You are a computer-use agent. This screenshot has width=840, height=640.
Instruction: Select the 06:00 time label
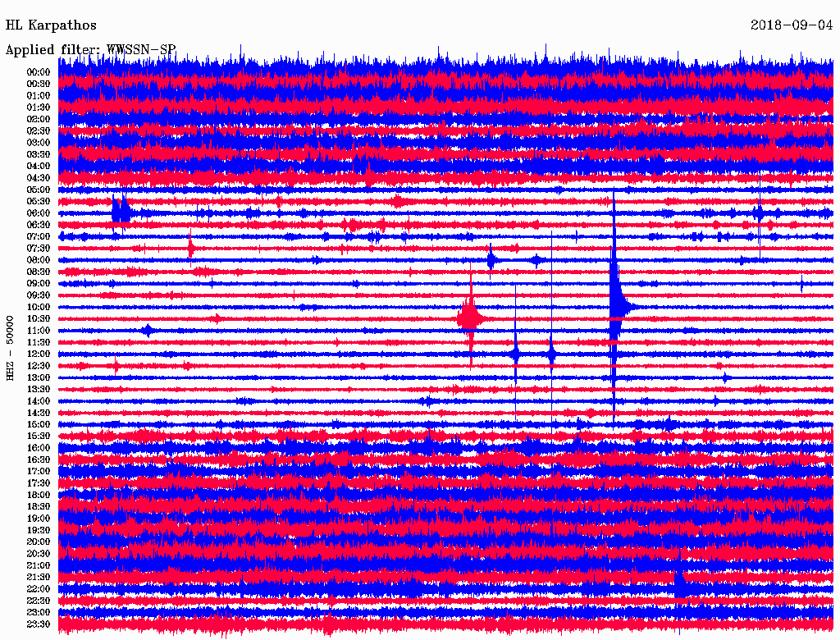(39, 213)
